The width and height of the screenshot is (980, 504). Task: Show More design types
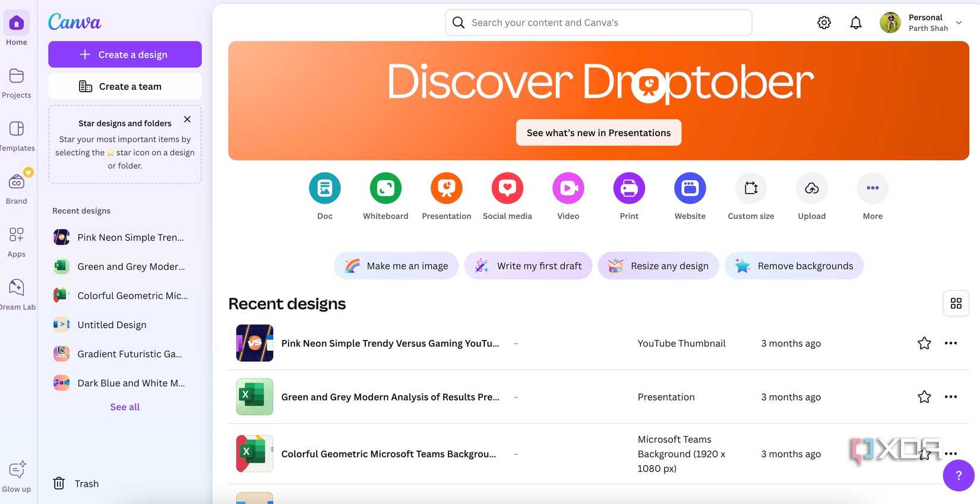[x=872, y=188]
